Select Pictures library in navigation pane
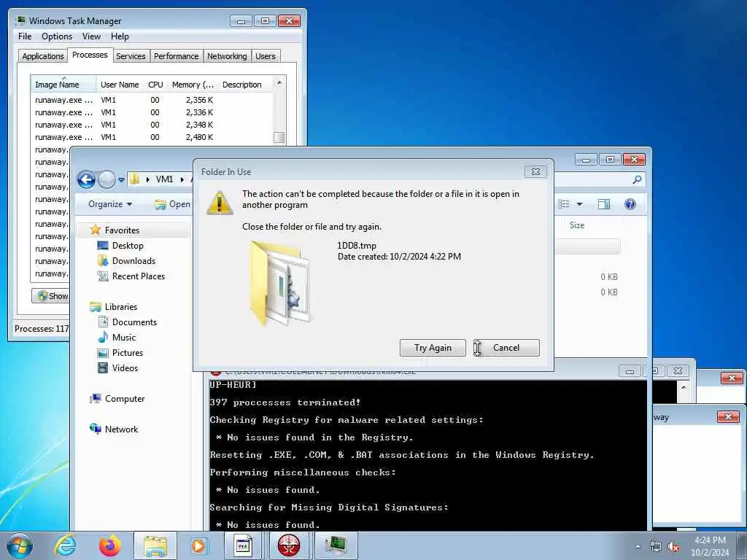The height and width of the screenshot is (560, 747). pos(127,353)
